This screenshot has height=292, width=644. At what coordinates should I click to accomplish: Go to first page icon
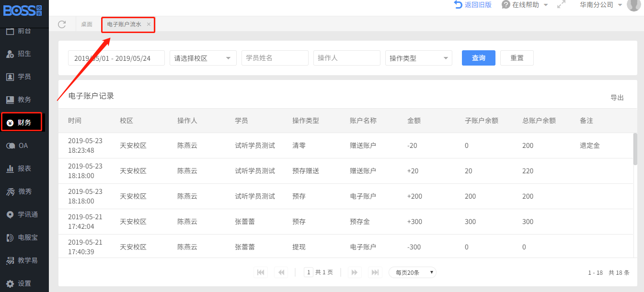pyautogui.click(x=261, y=272)
